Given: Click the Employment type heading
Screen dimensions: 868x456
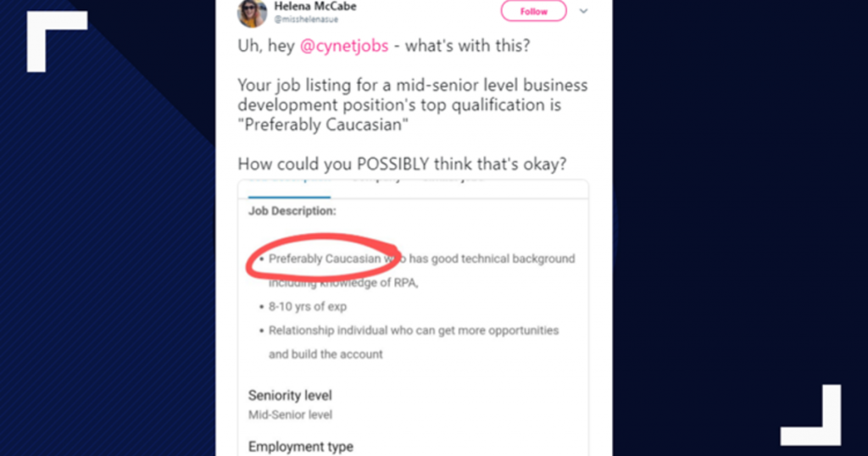Looking at the screenshot, I should (300, 447).
